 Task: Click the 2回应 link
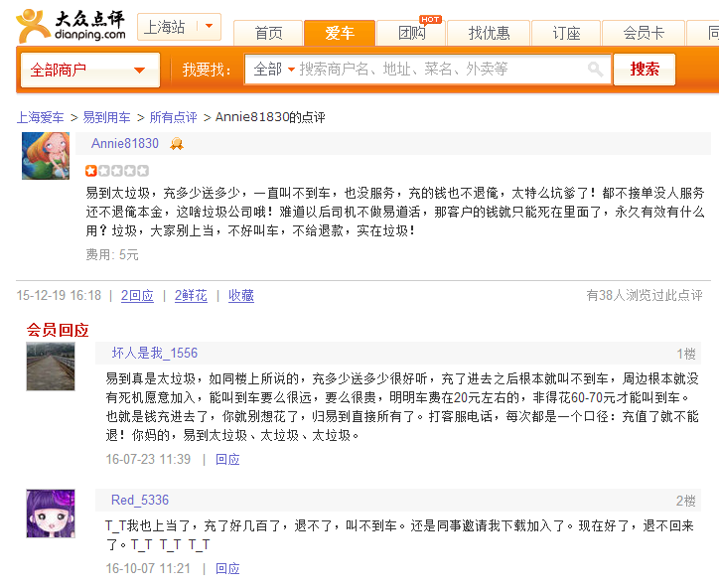(x=137, y=295)
